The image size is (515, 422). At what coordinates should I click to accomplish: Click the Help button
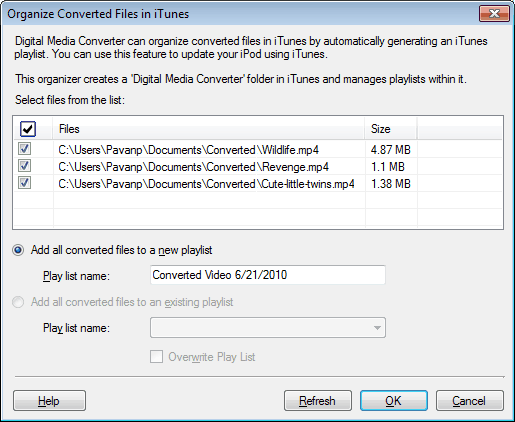[49, 401]
